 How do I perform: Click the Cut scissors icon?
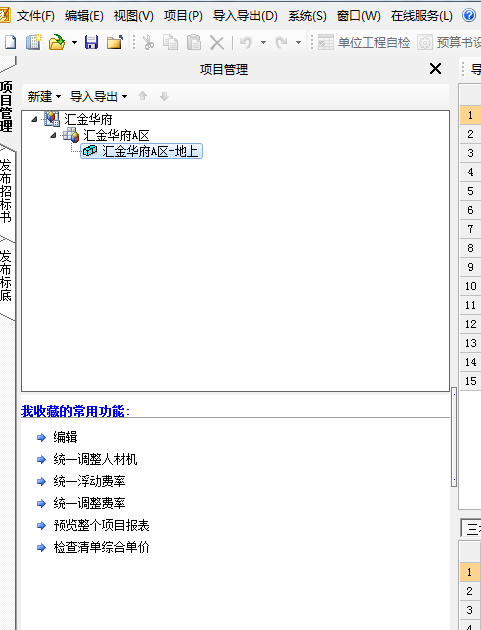pyautogui.click(x=148, y=42)
